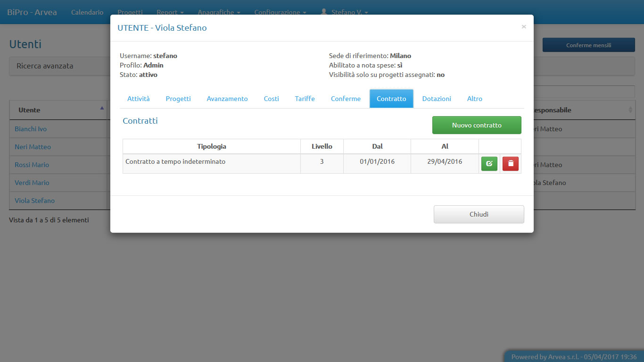Select the Avanzamento tab
This screenshot has height=362, width=644.
click(227, 99)
